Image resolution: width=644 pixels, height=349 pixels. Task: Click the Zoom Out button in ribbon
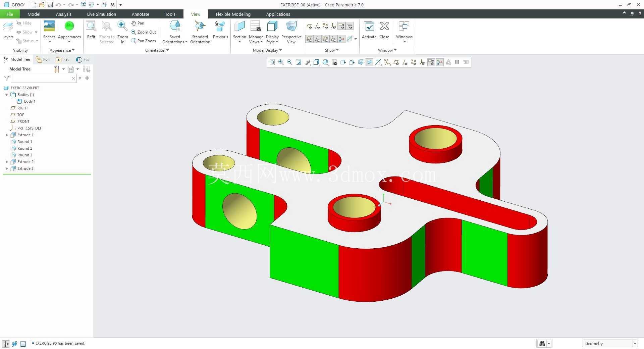click(x=144, y=32)
